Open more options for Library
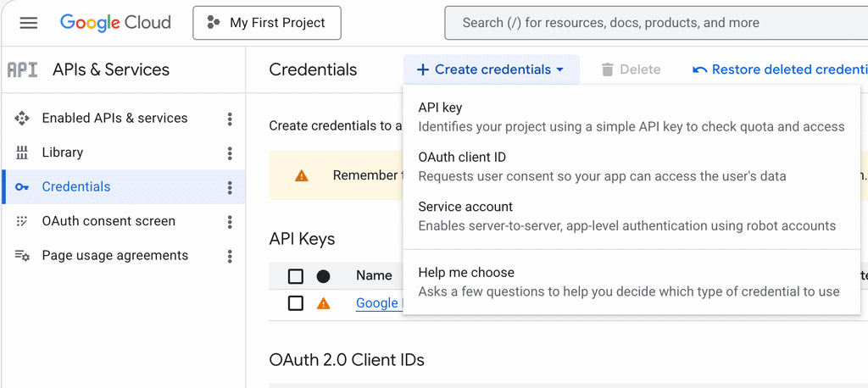 click(230, 152)
